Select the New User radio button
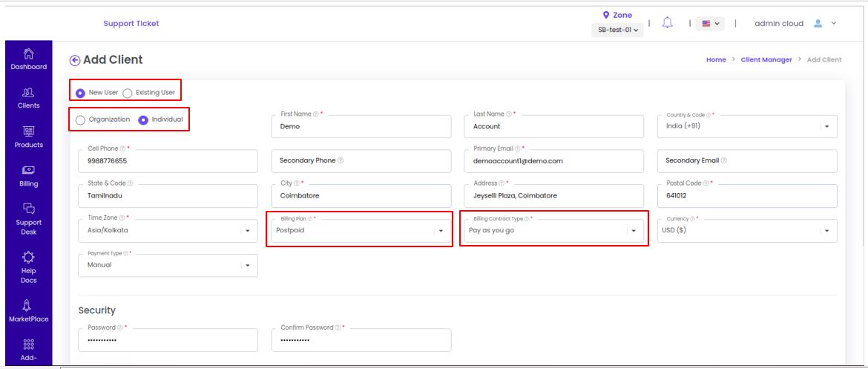 [80, 93]
